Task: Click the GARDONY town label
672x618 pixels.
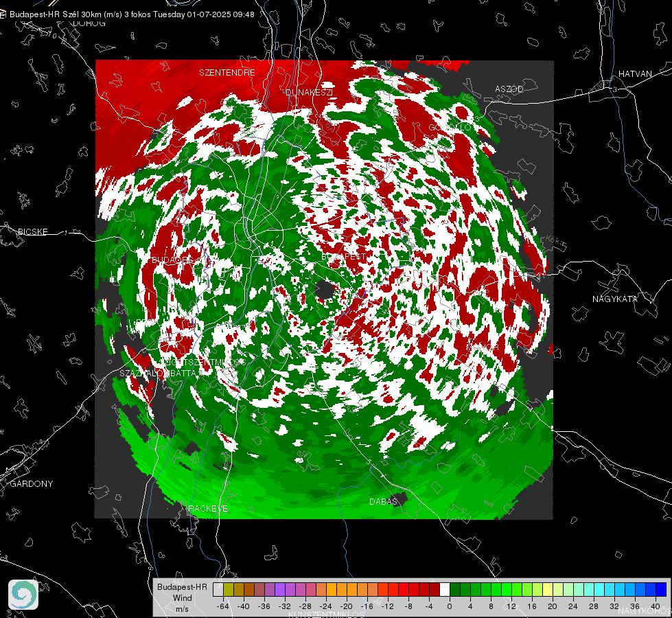Action: click(x=32, y=484)
